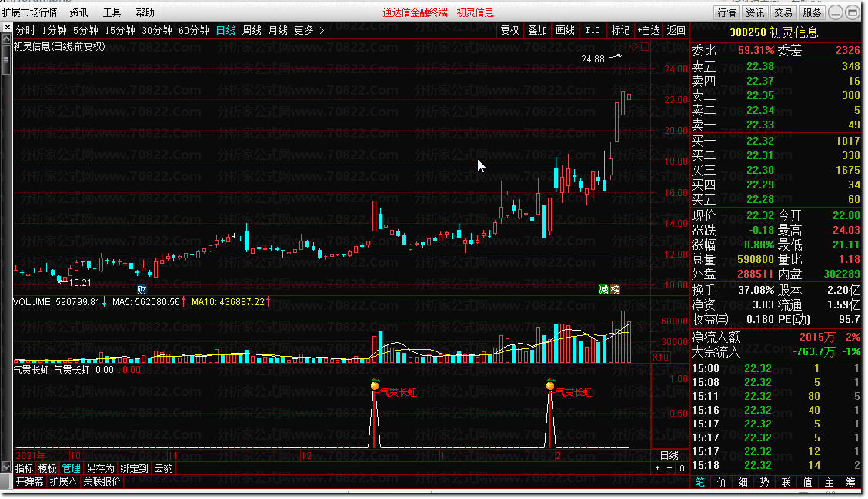Select the 细 detail tab
This screenshot has width=868, height=499.
[x=743, y=482]
